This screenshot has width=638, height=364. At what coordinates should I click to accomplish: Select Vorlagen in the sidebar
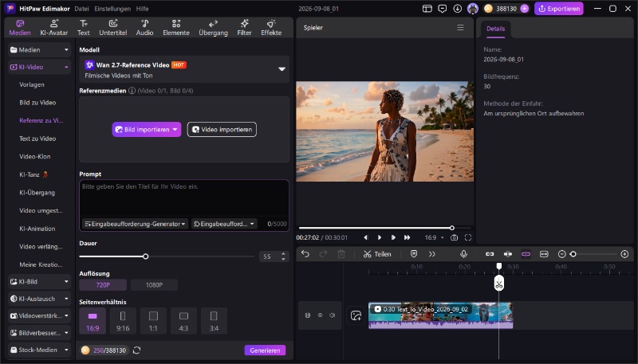(x=32, y=84)
